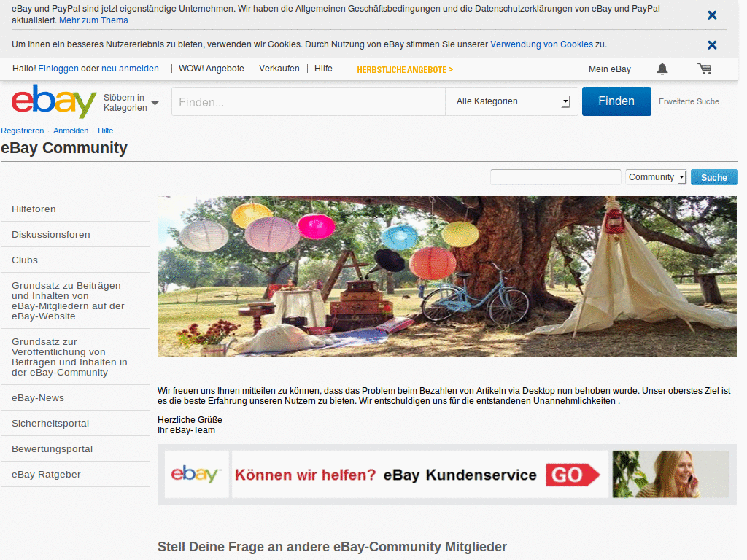The width and height of the screenshot is (747, 560).
Task: Open Verkaufen in top navigation
Action: click(x=279, y=69)
